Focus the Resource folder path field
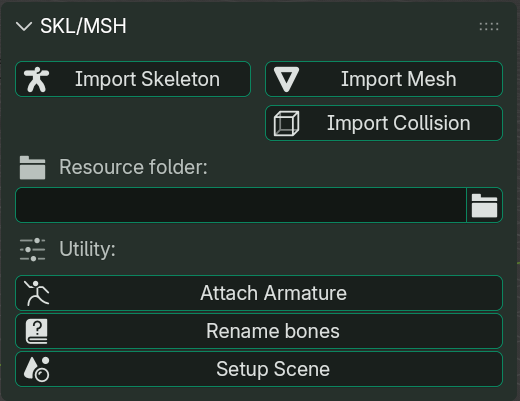Viewport: 520px width, 401px height. [x=241, y=205]
